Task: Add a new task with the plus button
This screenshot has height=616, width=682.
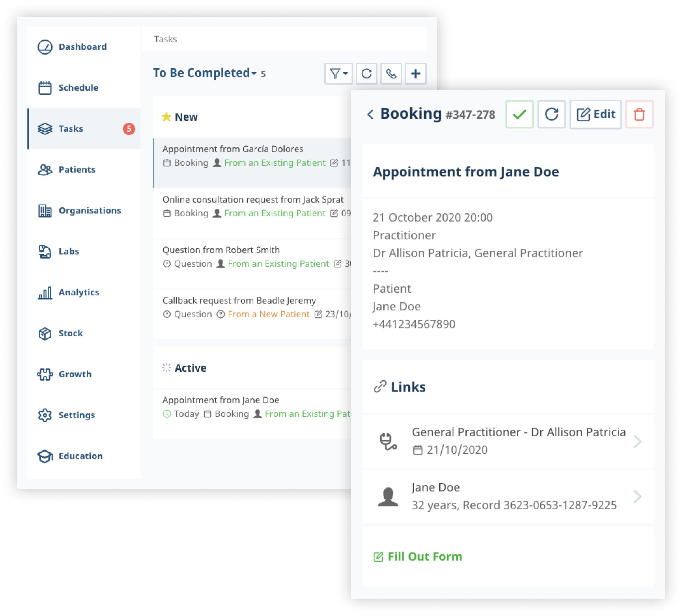Action: click(416, 73)
